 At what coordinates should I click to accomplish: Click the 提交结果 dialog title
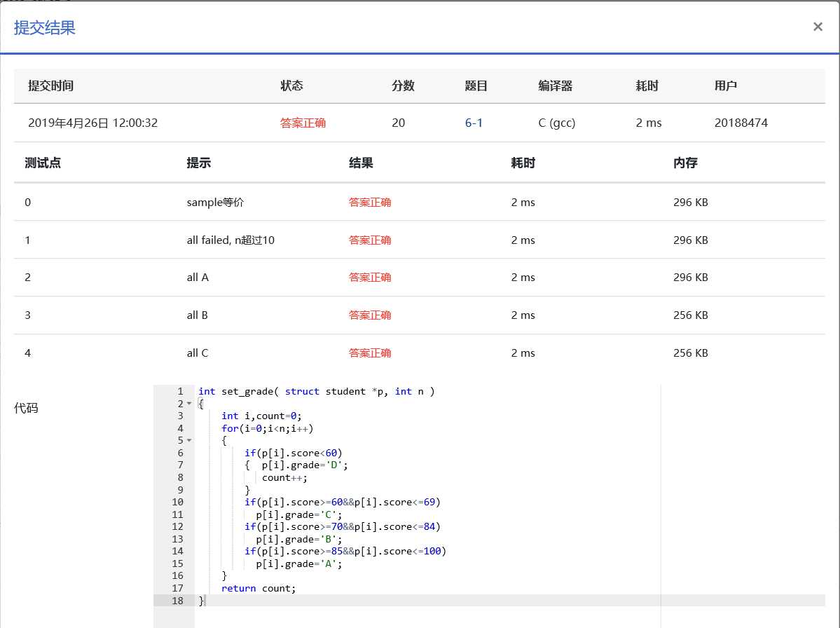tap(44, 28)
